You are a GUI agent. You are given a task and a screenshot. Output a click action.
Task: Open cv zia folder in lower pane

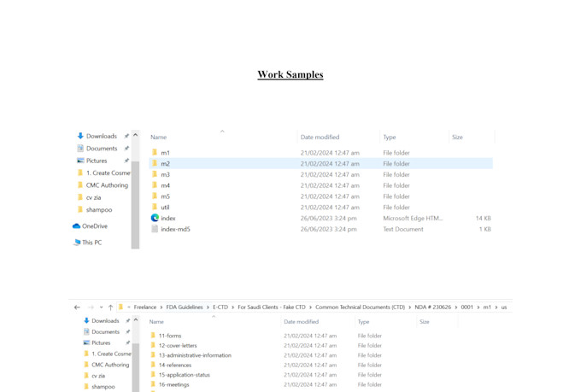coord(98,376)
